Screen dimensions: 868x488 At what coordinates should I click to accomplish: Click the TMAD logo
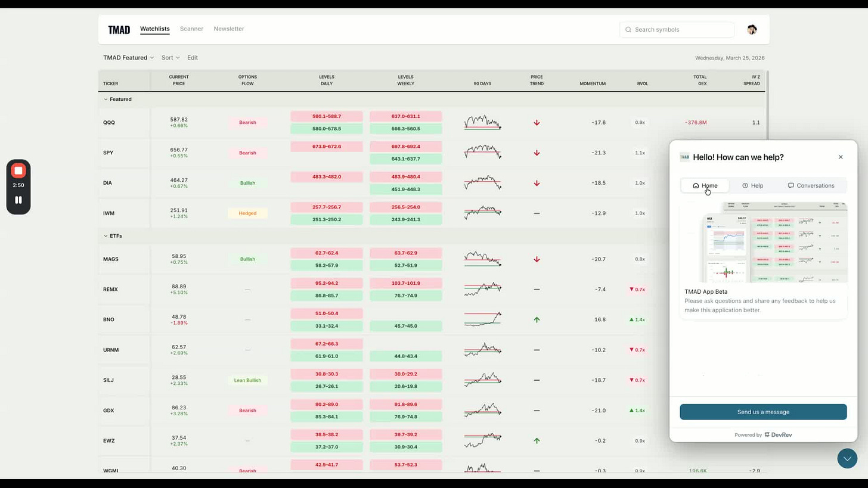pyautogui.click(x=119, y=30)
